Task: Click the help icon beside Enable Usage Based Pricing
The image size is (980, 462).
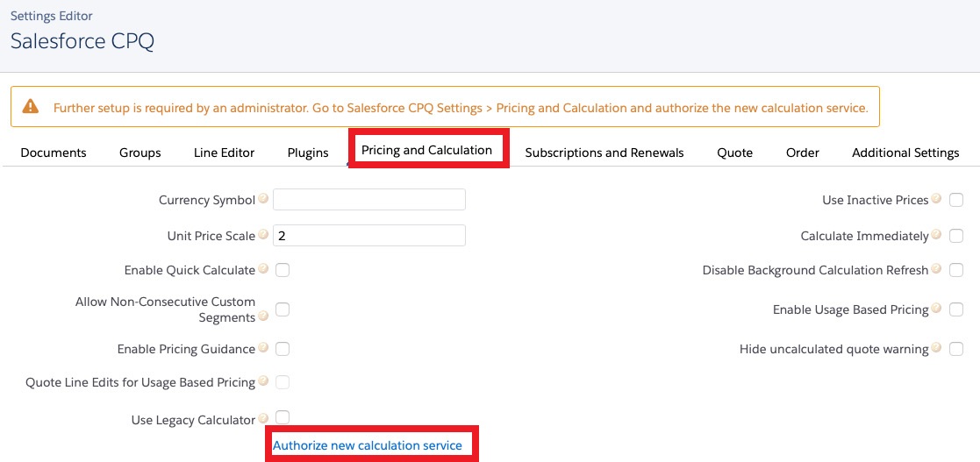Action: (936, 309)
